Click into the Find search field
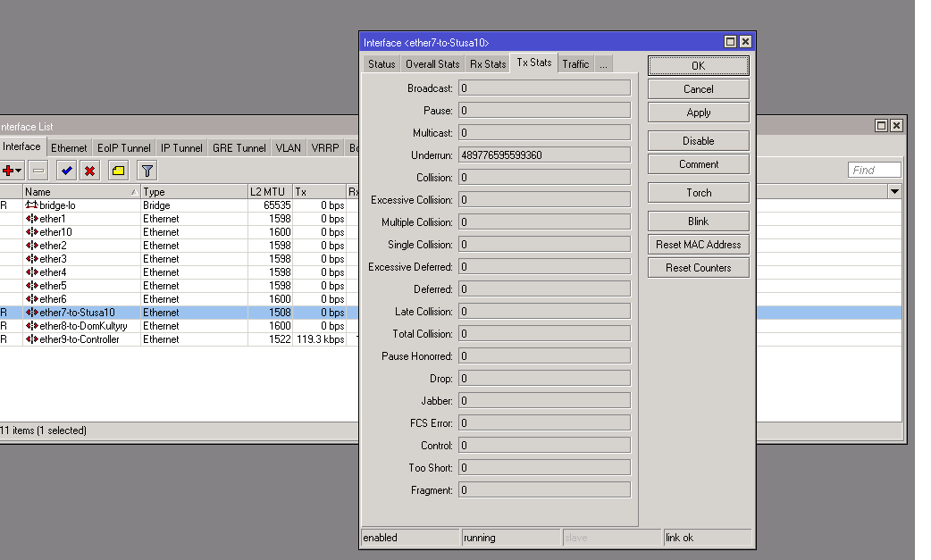This screenshot has width=931, height=560. click(x=874, y=171)
